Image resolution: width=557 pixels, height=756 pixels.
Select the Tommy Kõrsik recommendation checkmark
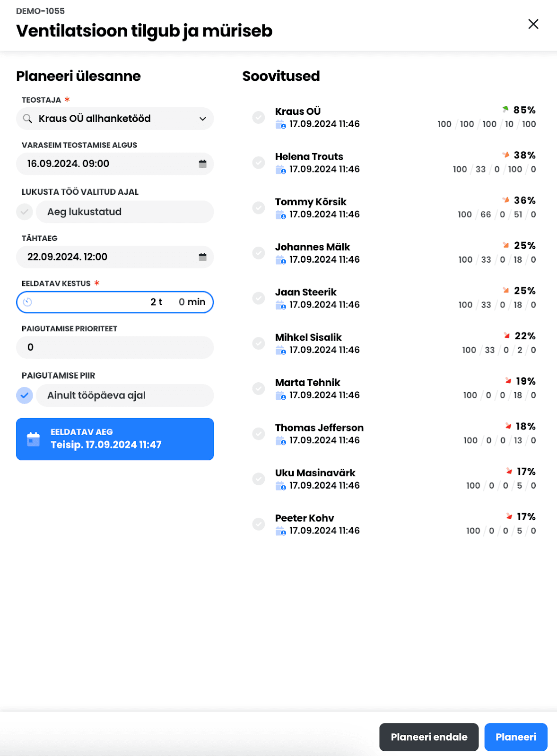point(259,207)
